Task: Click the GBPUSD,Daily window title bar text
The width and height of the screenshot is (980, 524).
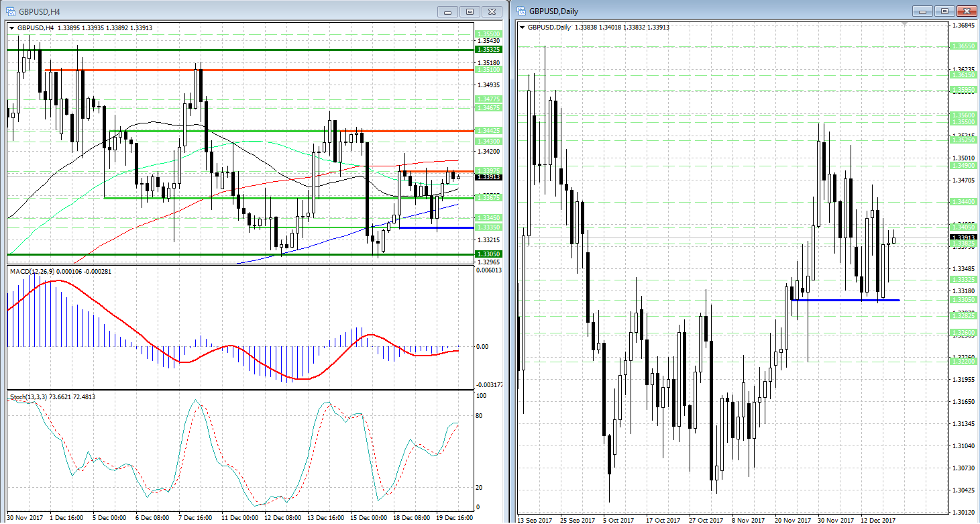Action: [553, 11]
